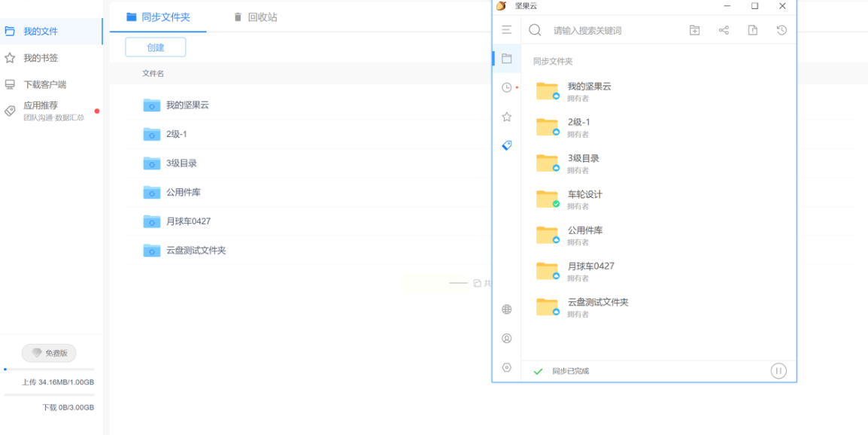Screen dimensions: 868x435
Task: Open 云盘测试文件夹 name in client list
Action: pyautogui.click(x=599, y=302)
